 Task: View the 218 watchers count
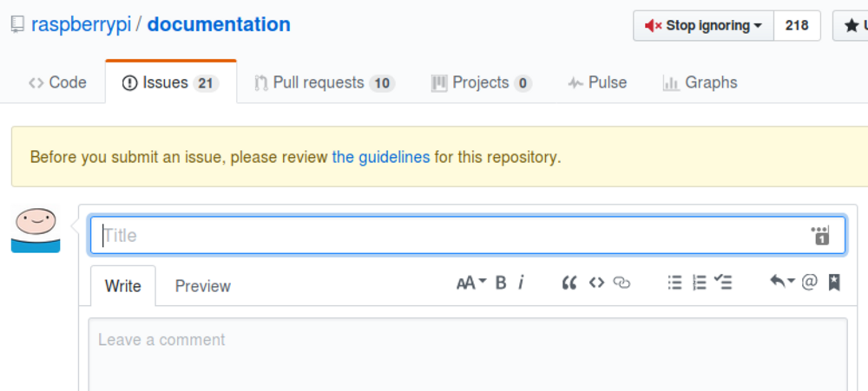point(797,25)
